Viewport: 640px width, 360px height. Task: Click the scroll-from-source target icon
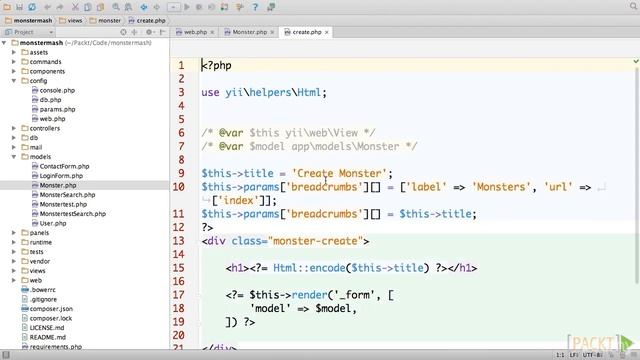123,32
